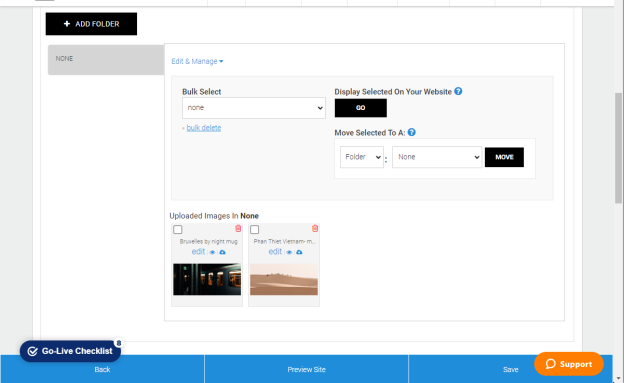Open the Go-Live Checklist

(70, 351)
